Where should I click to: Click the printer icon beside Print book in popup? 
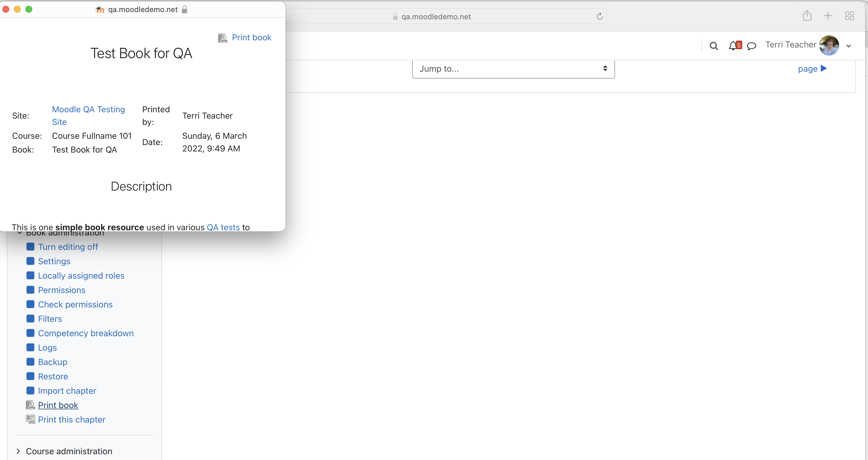(x=222, y=38)
